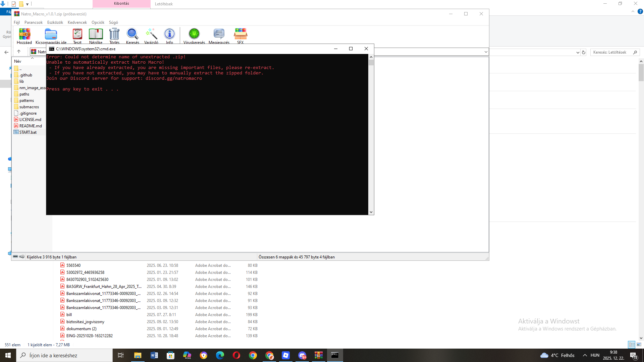Click the Kicsomagolás ide extract icon
This screenshot has width=644, height=362.
pos(51,35)
